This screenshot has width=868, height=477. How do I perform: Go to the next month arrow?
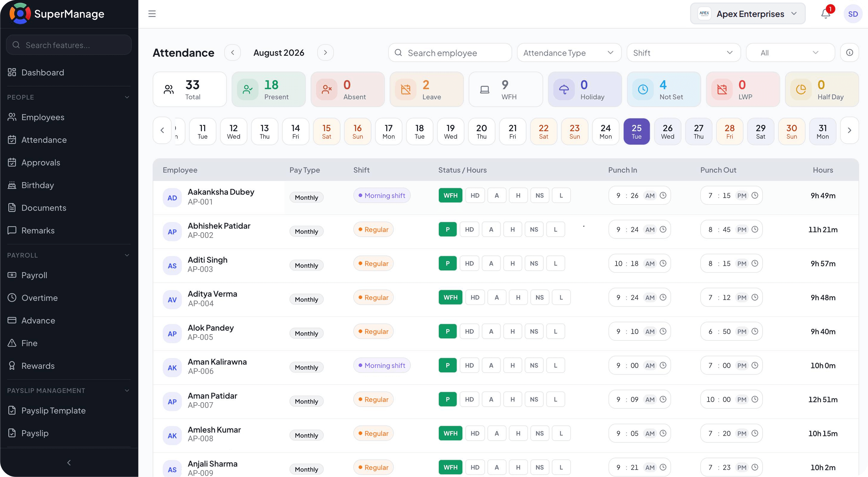tap(325, 52)
